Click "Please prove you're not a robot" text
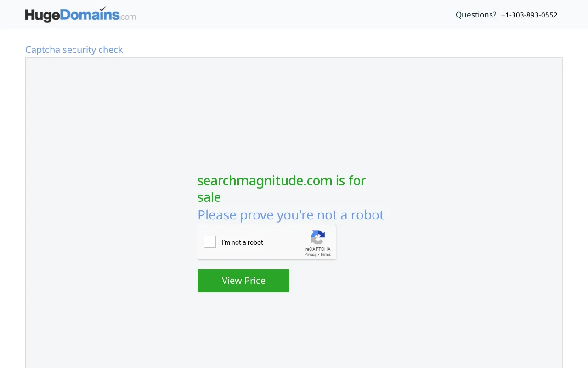 point(291,215)
